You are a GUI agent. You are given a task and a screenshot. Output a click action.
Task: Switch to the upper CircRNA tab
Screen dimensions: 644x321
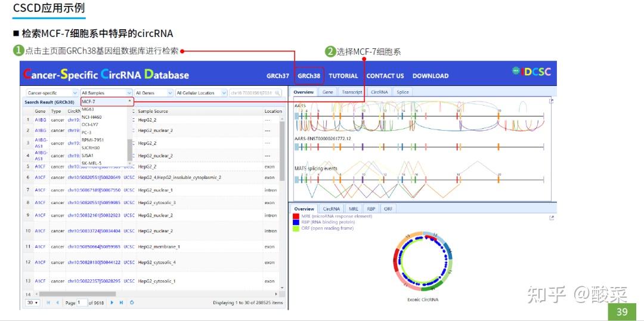pos(379,92)
